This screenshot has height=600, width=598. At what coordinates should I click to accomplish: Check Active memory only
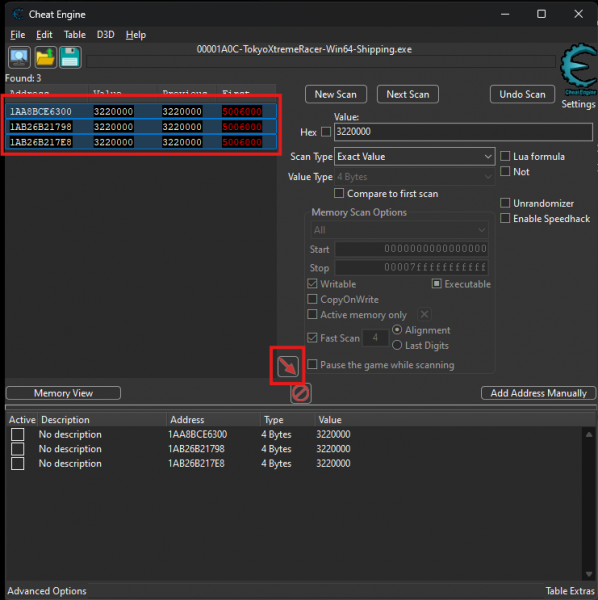(312, 314)
